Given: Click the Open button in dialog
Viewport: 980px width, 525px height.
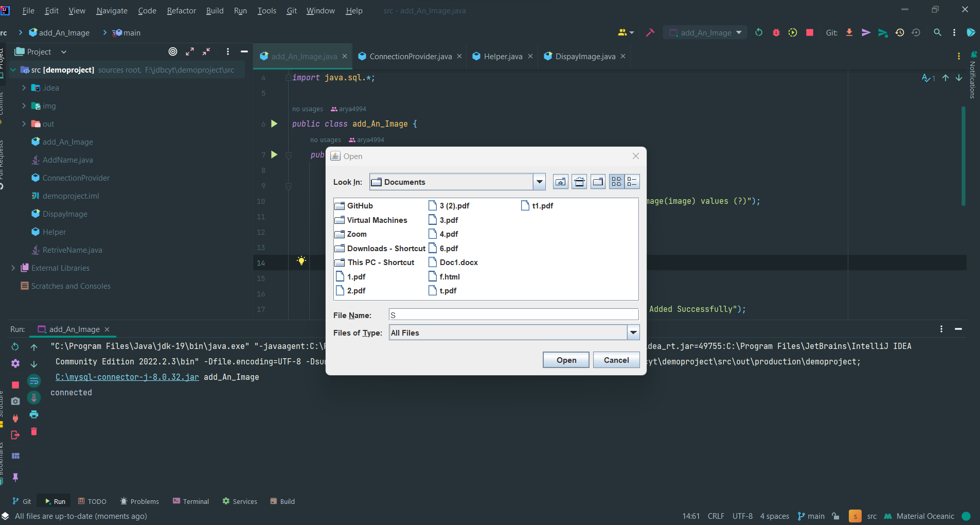Looking at the screenshot, I should tap(566, 360).
